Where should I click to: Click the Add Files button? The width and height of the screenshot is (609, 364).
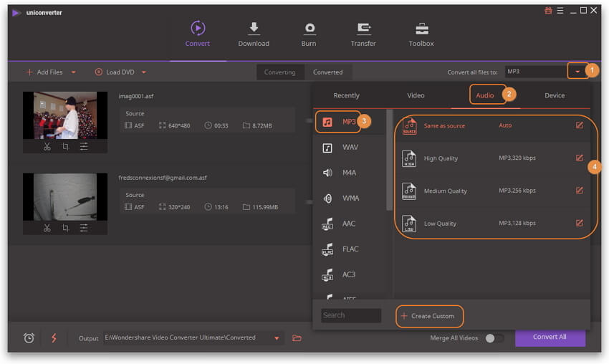44,72
